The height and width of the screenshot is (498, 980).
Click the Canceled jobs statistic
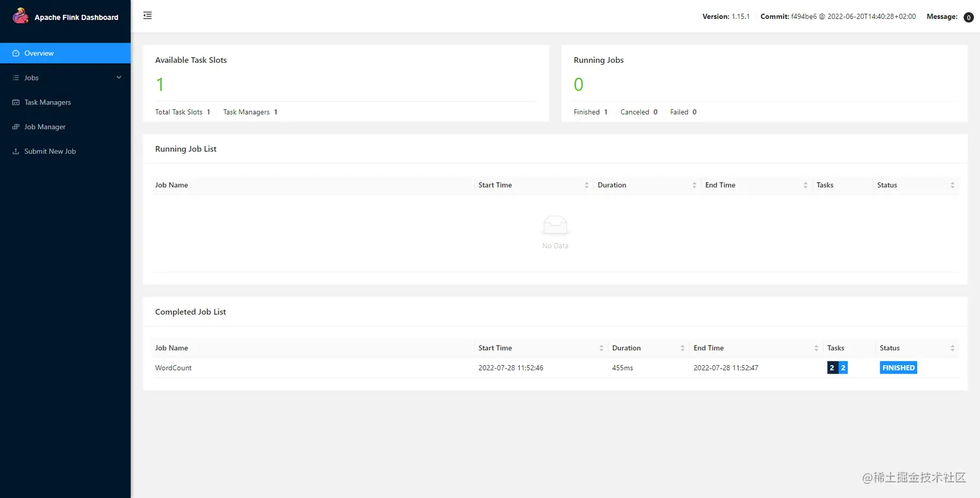639,112
